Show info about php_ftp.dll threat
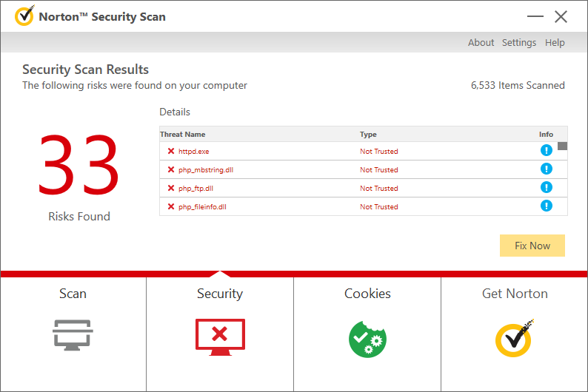 coord(547,188)
